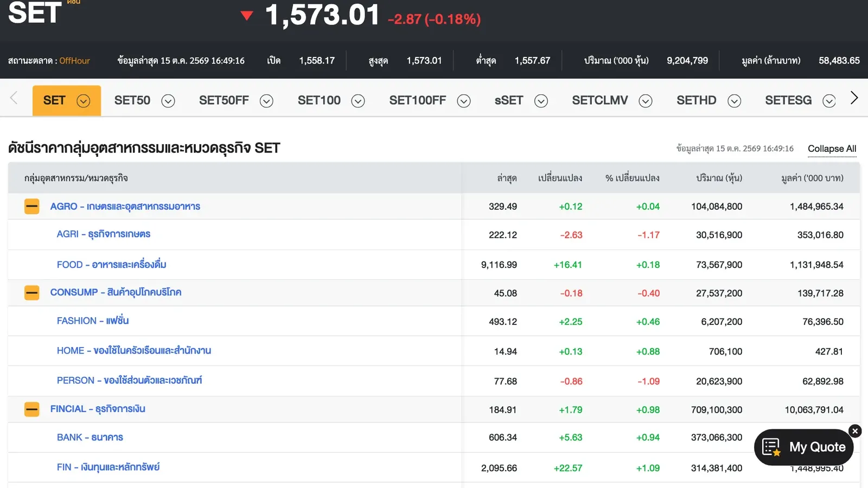This screenshot has width=868, height=488.
Task: Close the My Quote floating widget
Action: (855, 431)
